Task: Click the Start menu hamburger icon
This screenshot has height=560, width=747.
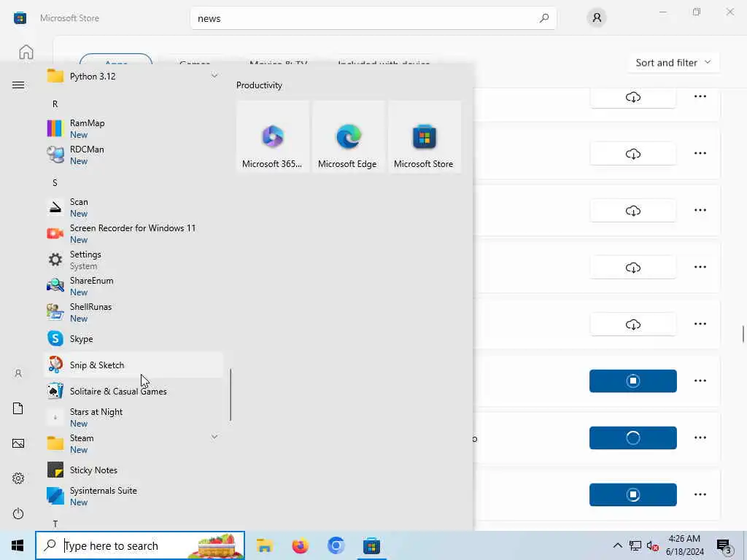Action: click(18, 85)
